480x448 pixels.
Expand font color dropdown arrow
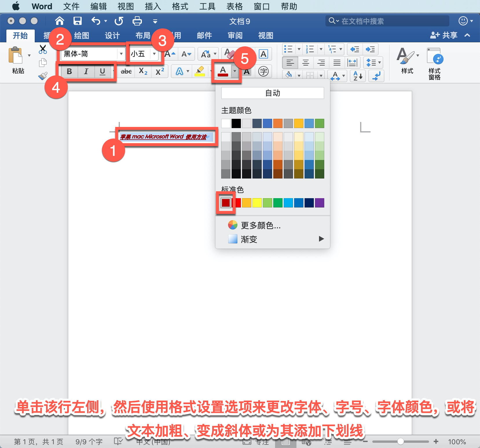tap(235, 71)
